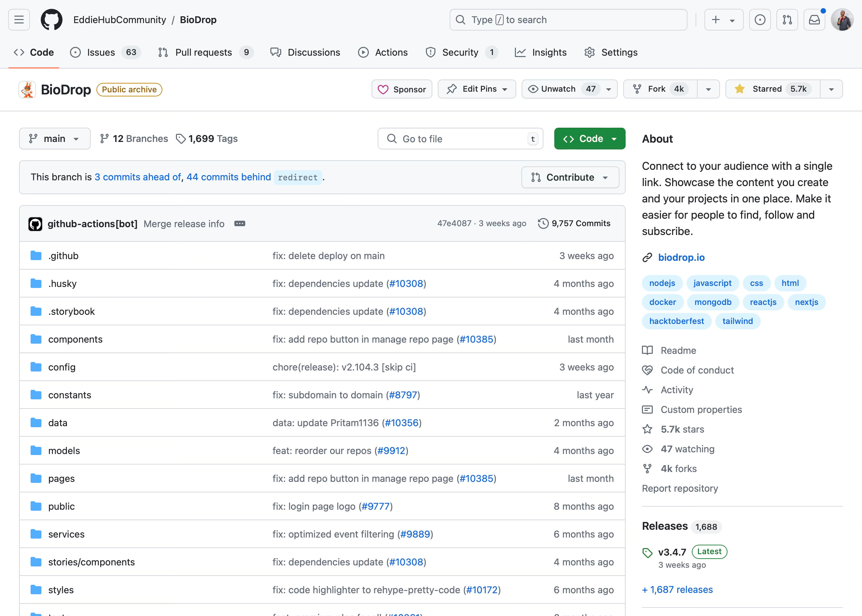862x616 pixels.
Task: Open the .github folder icon
Action: coord(36,256)
